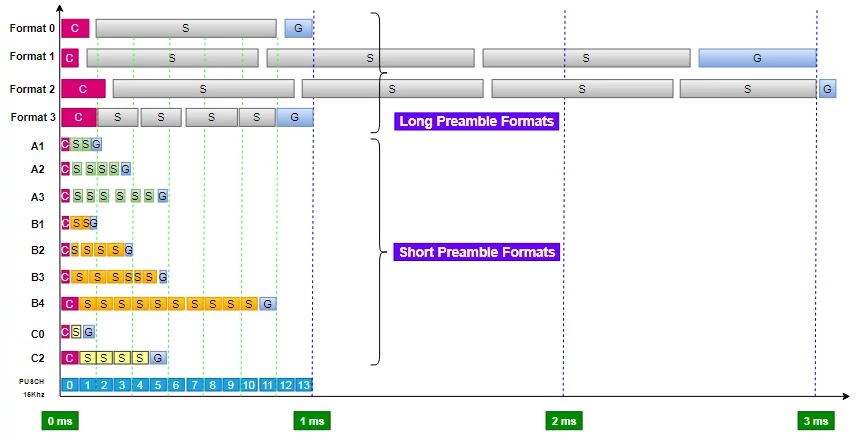The height and width of the screenshot is (440, 856).
Task: Click the G block in B4 row
Action: (x=268, y=303)
